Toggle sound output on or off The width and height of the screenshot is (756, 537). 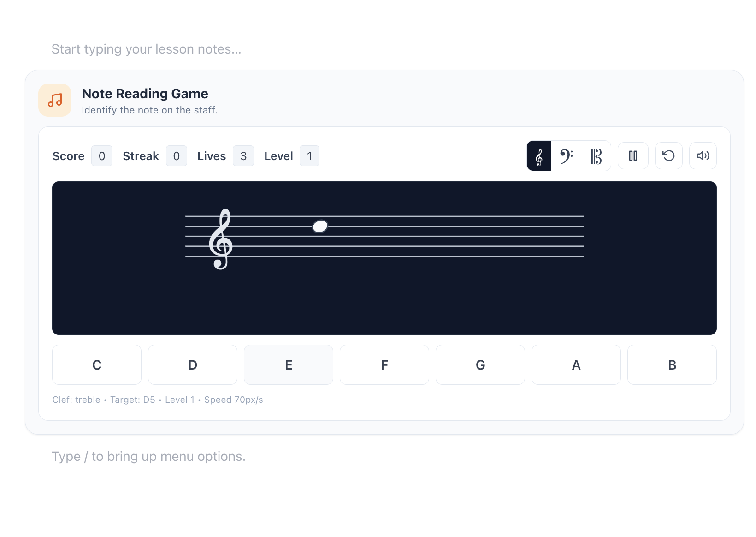pyautogui.click(x=703, y=155)
